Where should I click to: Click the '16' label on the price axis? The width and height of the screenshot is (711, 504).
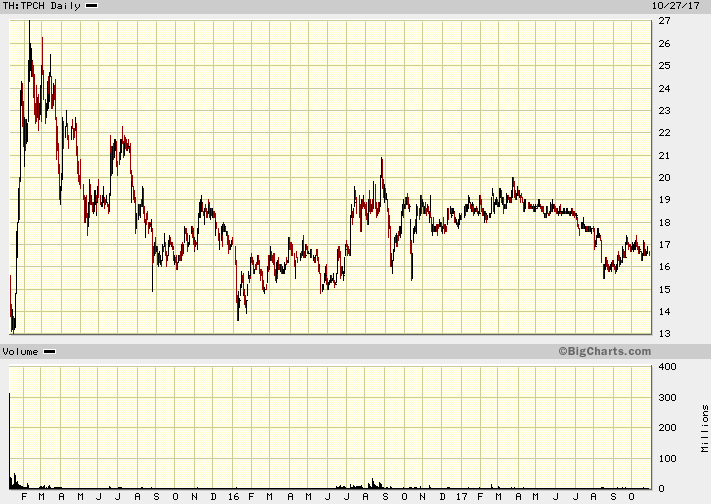pyautogui.click(x=664, y=267)
